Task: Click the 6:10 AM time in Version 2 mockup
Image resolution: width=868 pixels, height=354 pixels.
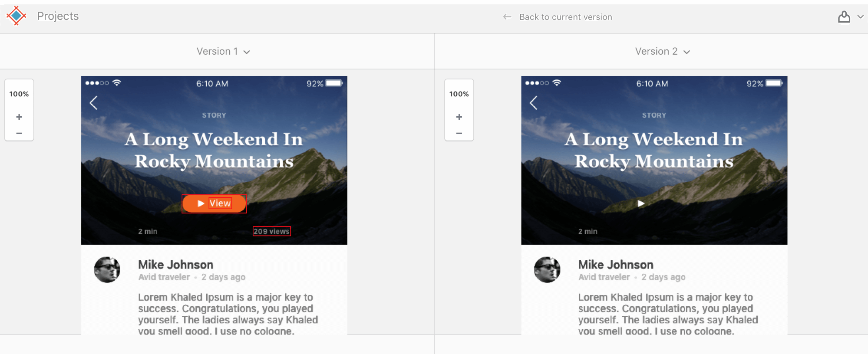Action: tap(652, 84)
